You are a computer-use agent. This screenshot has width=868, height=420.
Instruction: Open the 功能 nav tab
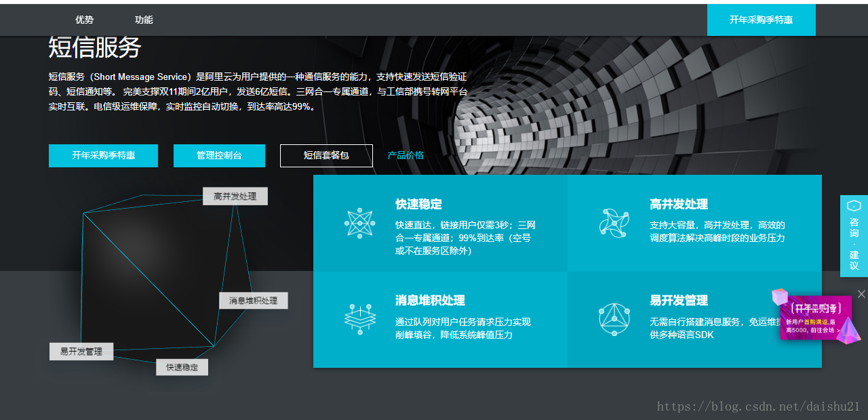(144, 20)
